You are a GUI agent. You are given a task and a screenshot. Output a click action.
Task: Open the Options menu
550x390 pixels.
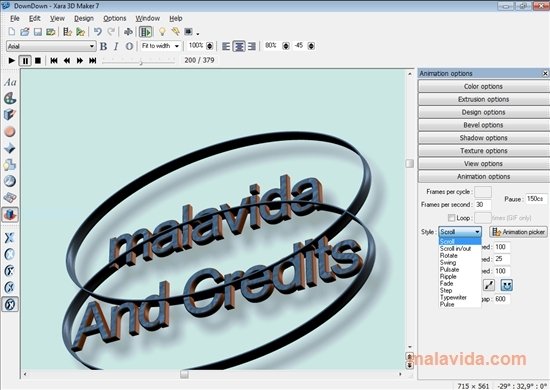[114, 18]
